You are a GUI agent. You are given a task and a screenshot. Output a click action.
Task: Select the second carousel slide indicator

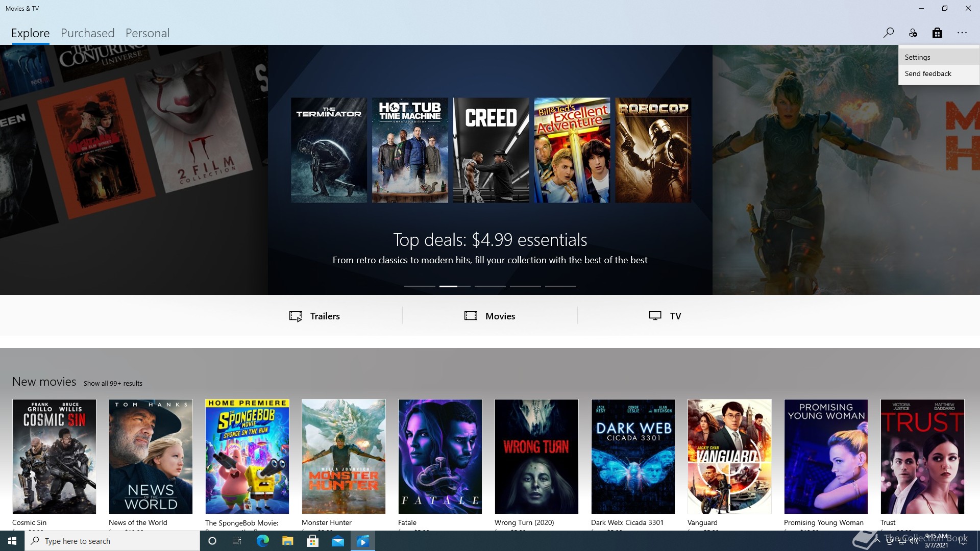455,286
